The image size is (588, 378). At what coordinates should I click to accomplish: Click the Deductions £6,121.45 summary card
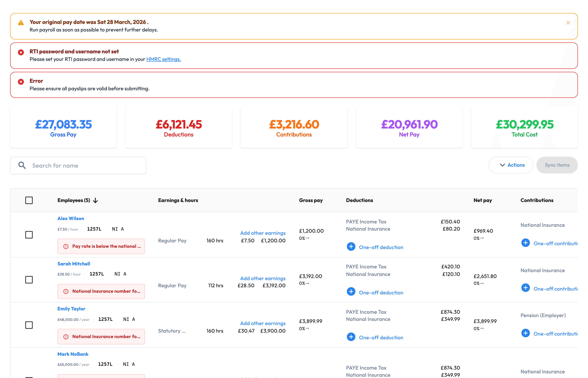pyautogui.click(x=179, y=127)
